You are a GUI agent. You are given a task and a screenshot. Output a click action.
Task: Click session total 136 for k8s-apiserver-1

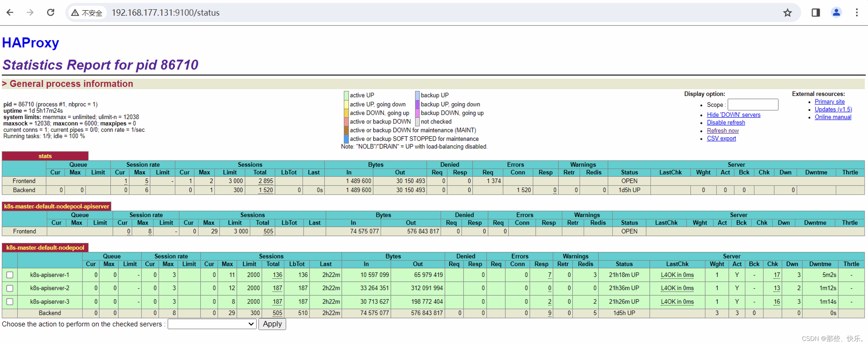[277, 275]
